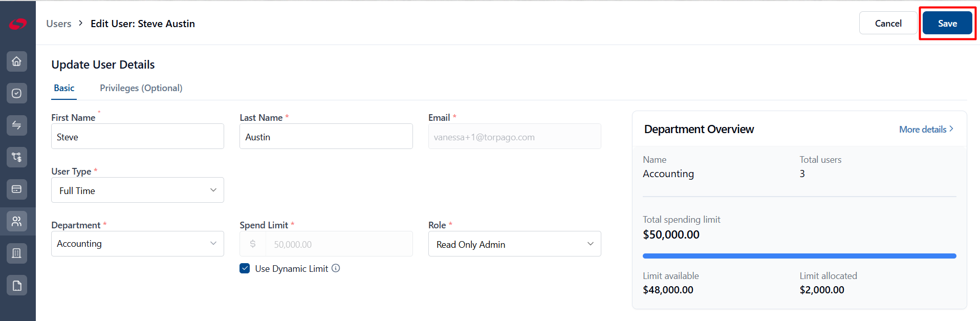Screen dimensions: 980x321
Task: Switch to the Basic tab
Action: 64,88
